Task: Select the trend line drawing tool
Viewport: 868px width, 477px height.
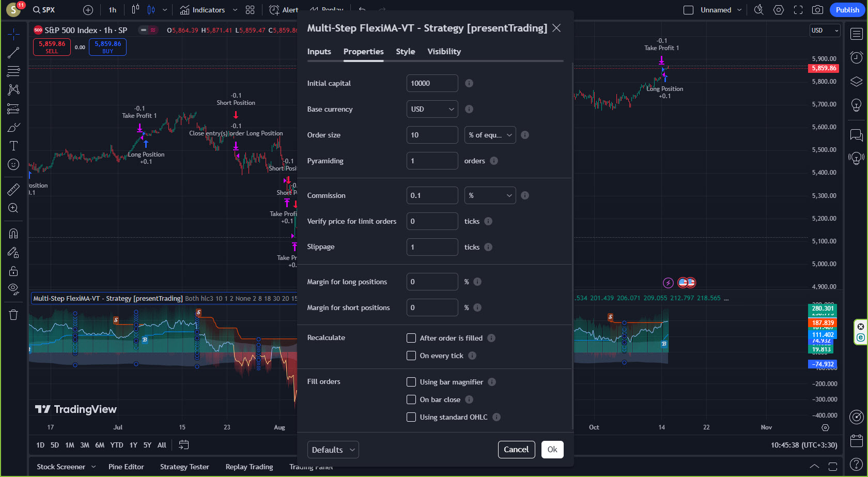Action: pyautogui.click(x=13, y=52)
